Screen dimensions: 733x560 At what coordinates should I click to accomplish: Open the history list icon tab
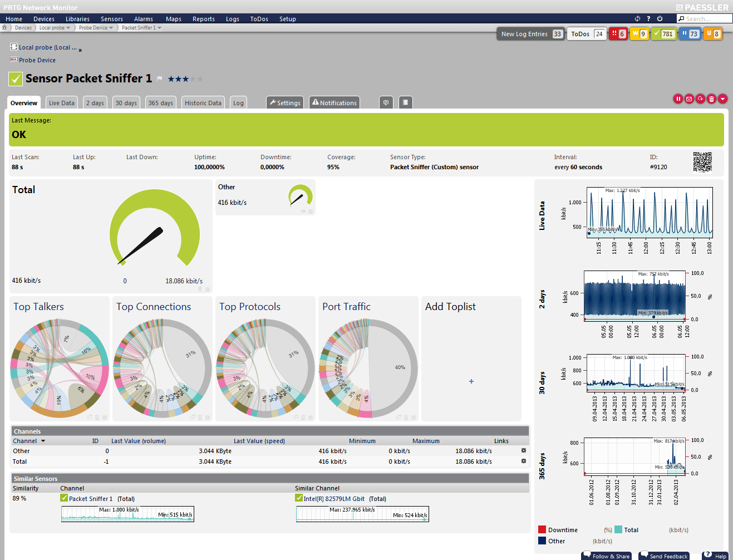(405, 102)
